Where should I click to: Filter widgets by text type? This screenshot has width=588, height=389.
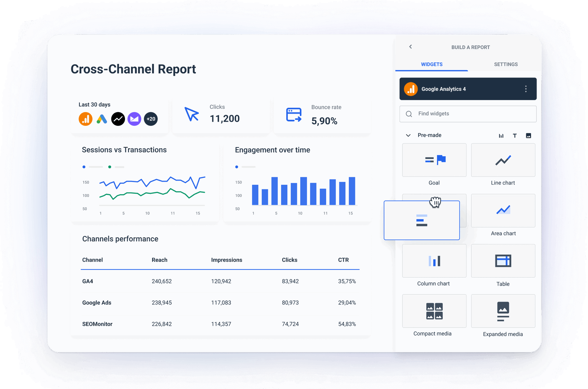515,135
